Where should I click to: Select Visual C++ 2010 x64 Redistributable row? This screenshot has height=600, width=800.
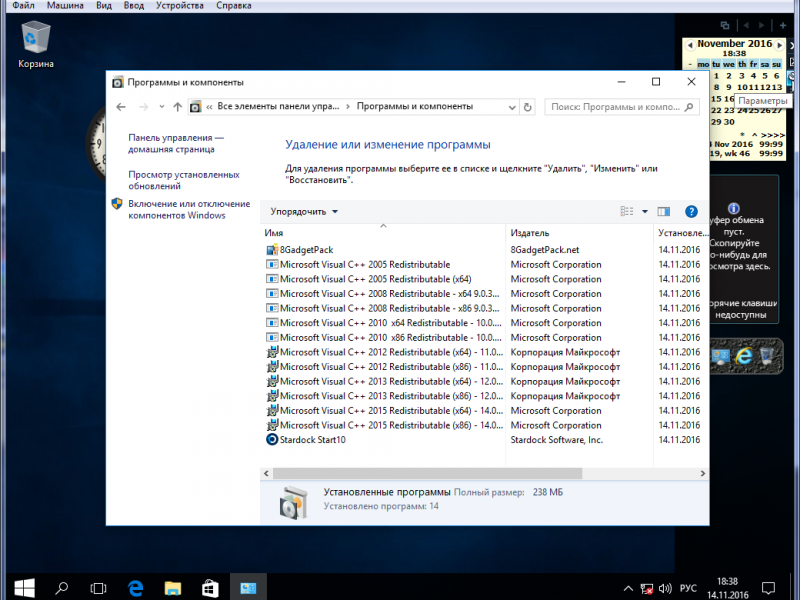(x=485, y=323)
